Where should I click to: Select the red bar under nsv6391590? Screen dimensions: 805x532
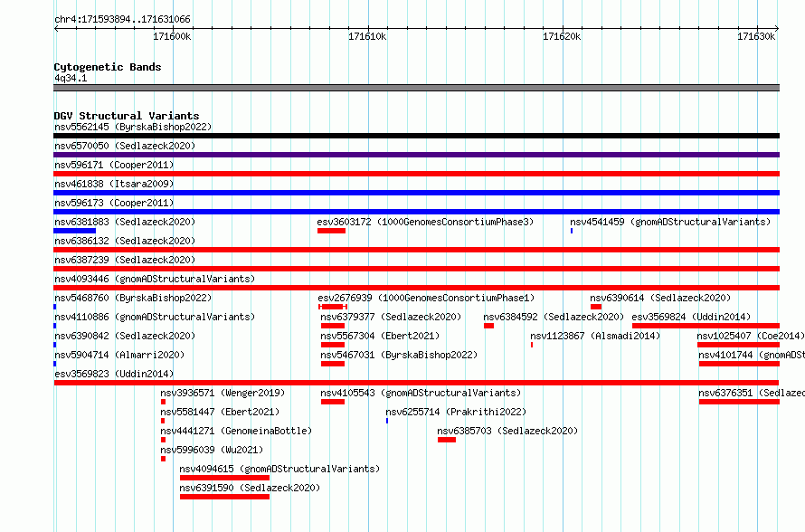click(224, 497)
